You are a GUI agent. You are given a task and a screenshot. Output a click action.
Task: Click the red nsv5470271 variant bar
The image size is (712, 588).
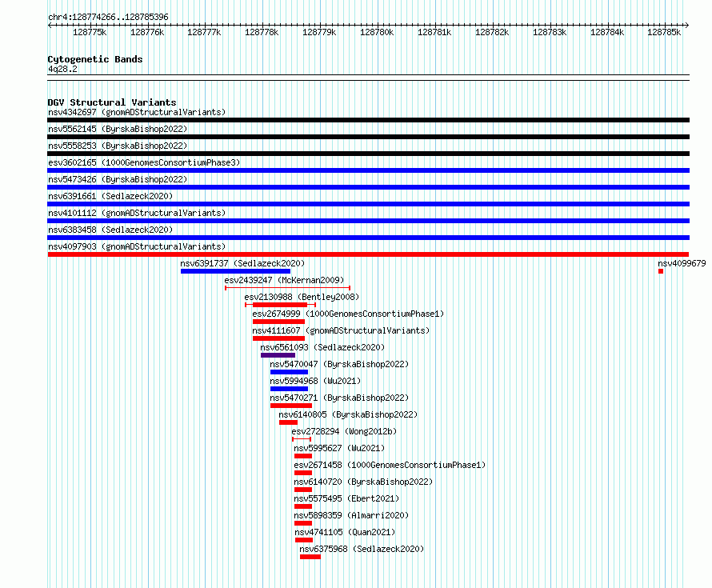tap(291, 406)
